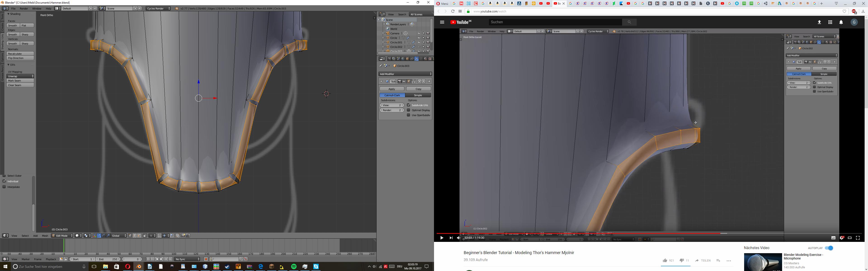Open the Texture checker tab in Properties
868x271 pixels.
click(430, 58)
